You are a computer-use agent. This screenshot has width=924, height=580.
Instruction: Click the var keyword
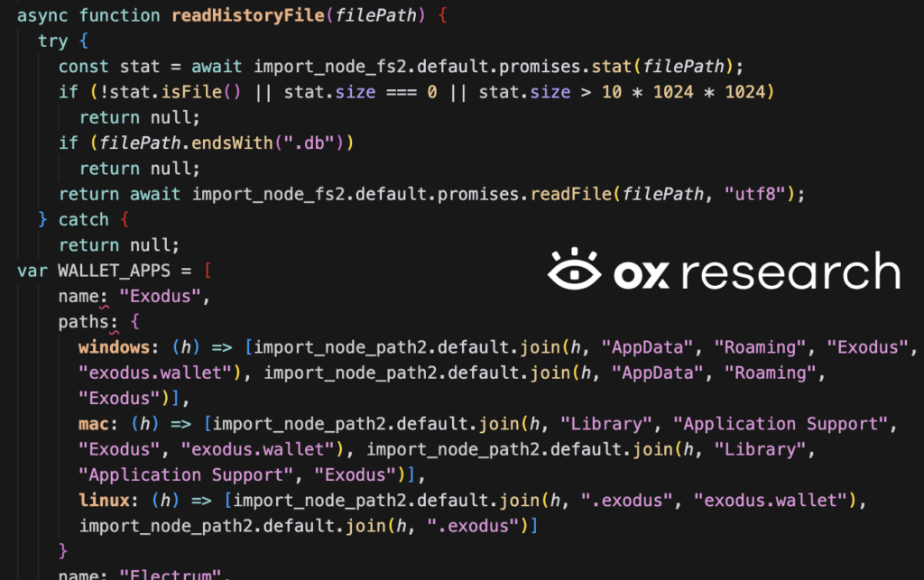coord(32,271)
